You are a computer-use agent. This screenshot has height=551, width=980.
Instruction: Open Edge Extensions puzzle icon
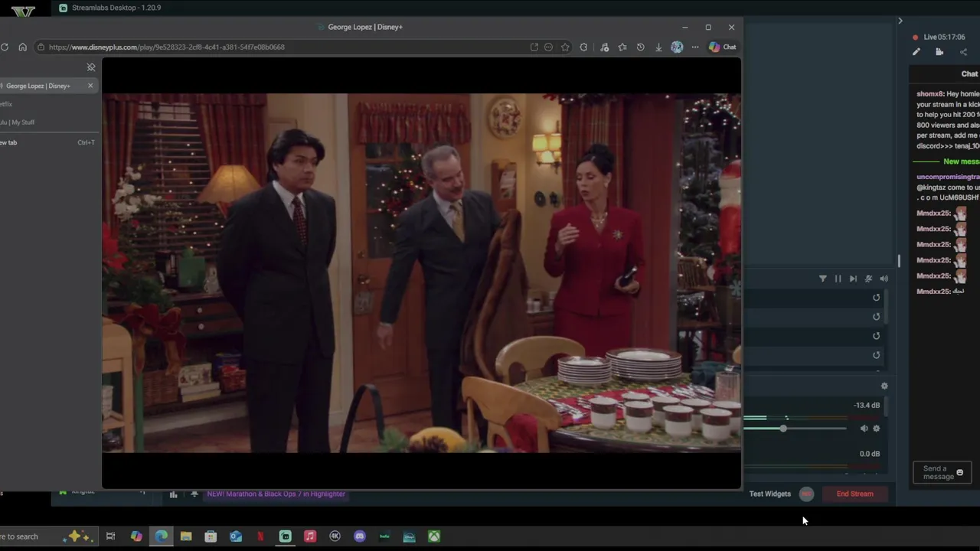pos(584,47)
